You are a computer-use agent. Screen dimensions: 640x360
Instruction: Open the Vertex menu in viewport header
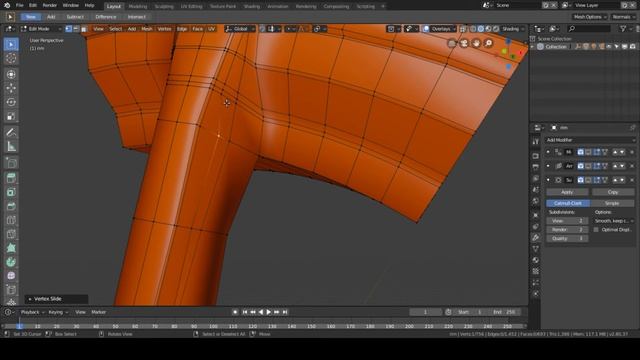164,29
